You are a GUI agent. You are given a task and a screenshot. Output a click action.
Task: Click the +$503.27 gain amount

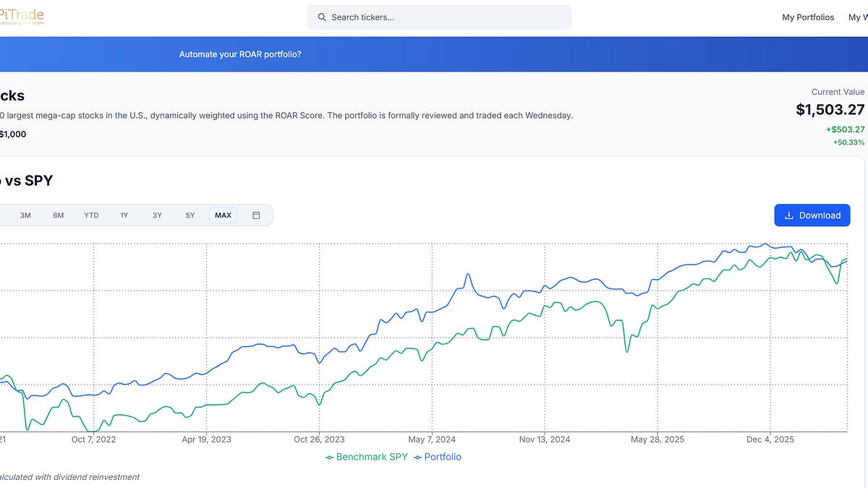pyautogui.click(x=845, y=129)
